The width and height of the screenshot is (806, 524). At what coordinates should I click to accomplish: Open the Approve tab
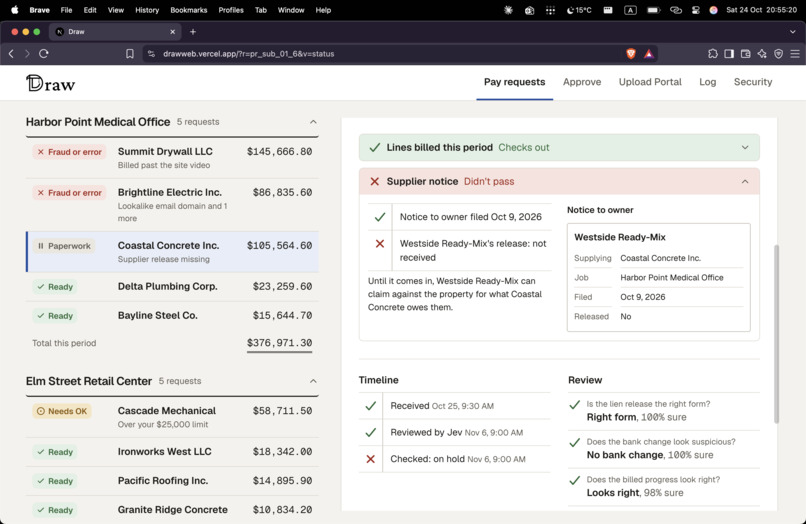point(582,82)
